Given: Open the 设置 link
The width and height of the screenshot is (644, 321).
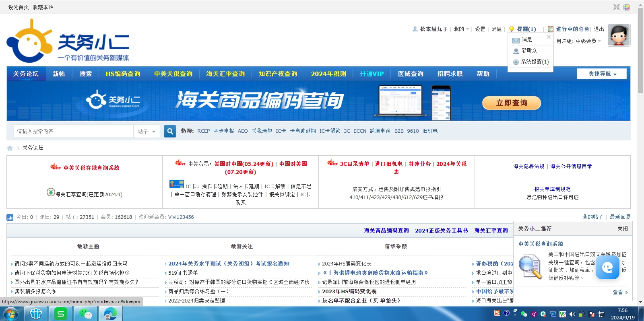Looking at the screenshot, I should click(x=480, y=29).
